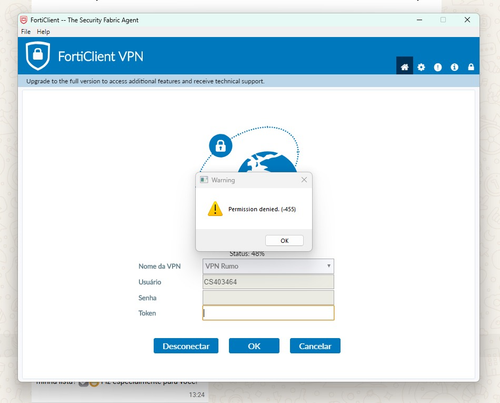Go to the FortiClient home icon

404,67
